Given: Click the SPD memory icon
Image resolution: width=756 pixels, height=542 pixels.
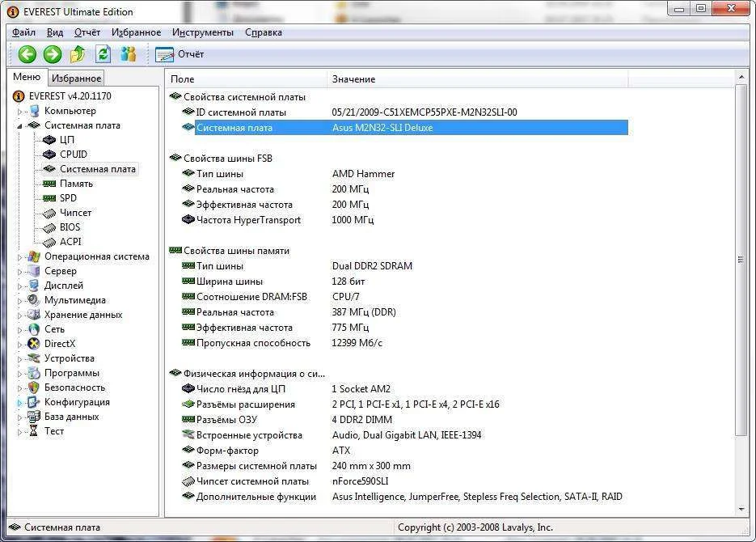Looking at the screenshot, I should point(49,197).
